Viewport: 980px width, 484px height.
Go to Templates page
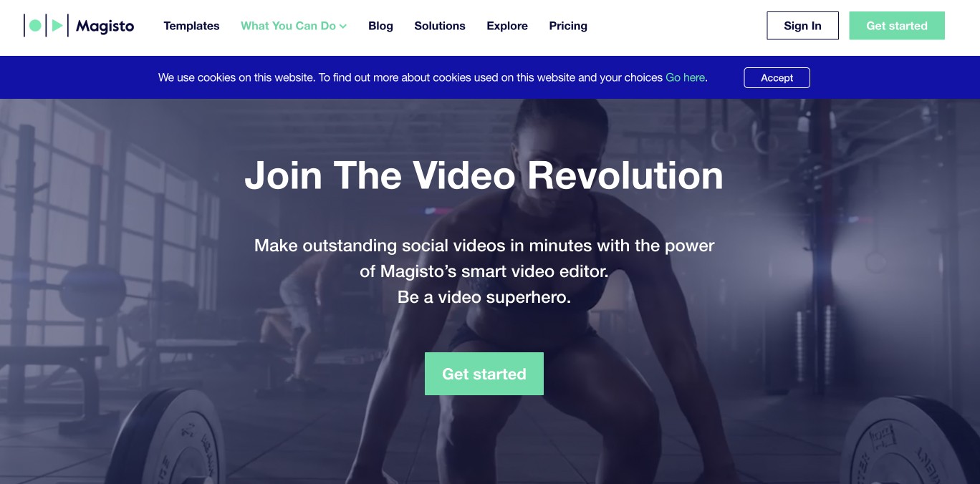tap(191, 26)
